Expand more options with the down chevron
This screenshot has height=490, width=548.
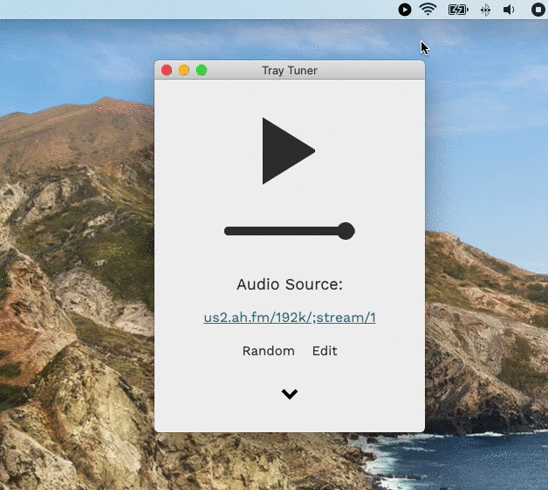(289, 394)
